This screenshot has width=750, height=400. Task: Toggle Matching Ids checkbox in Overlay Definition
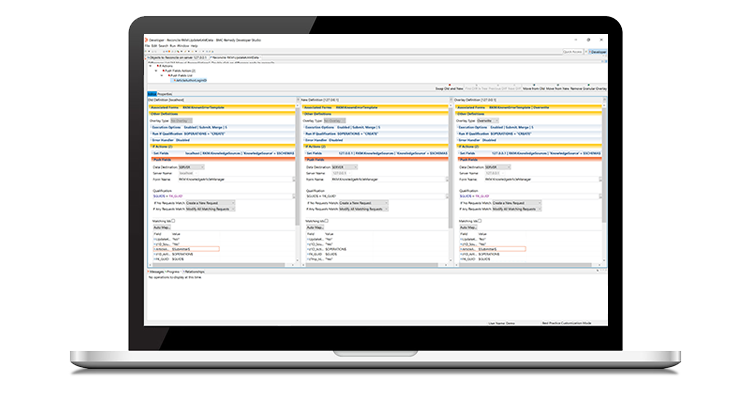click(480, 221)
